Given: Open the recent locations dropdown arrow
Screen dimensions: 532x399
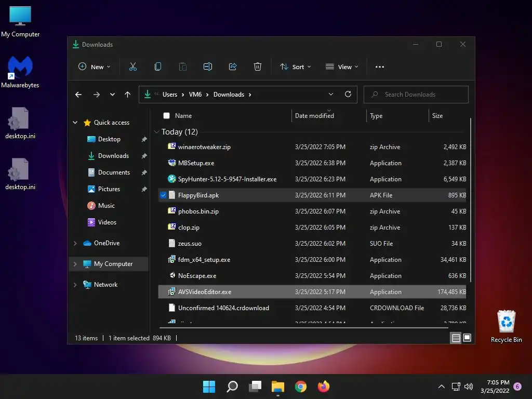Looking at the screenshot, I should click(x=112, y=95).
